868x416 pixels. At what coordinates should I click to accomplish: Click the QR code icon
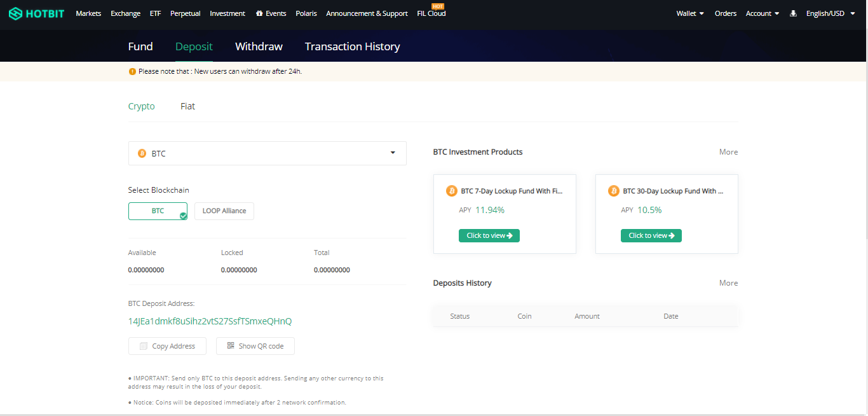[x=231, y=346]
